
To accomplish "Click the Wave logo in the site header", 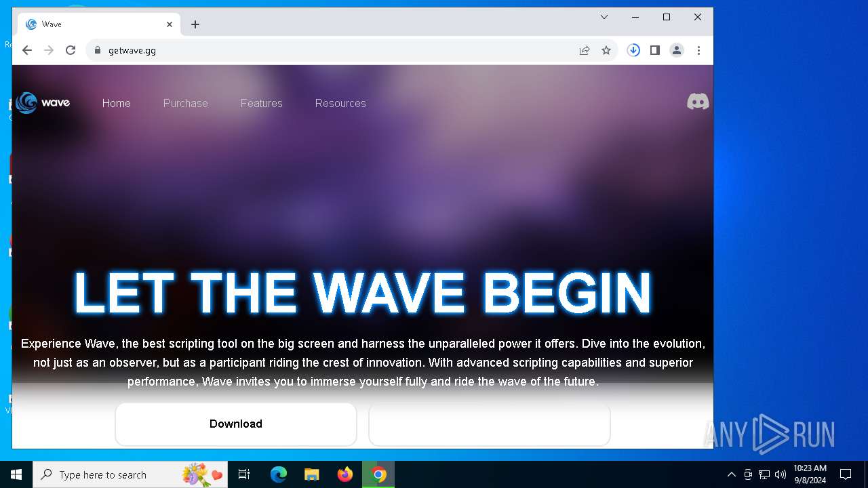I will coord(43,103).
